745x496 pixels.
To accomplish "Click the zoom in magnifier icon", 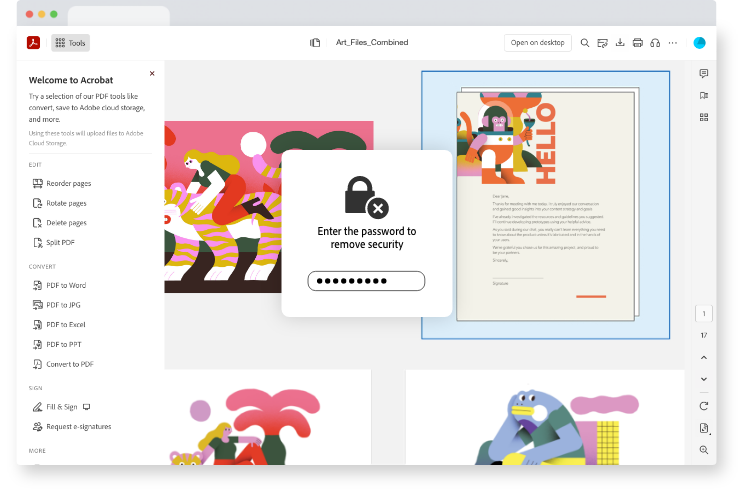I will tap(704, 450).
